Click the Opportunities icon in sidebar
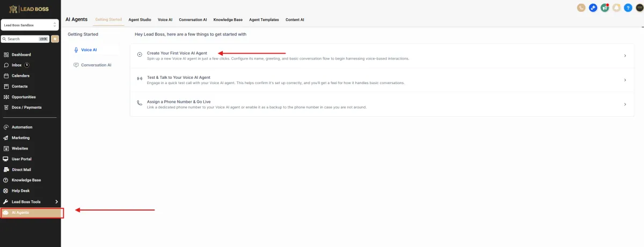The image size is (644, 247). 6,97
